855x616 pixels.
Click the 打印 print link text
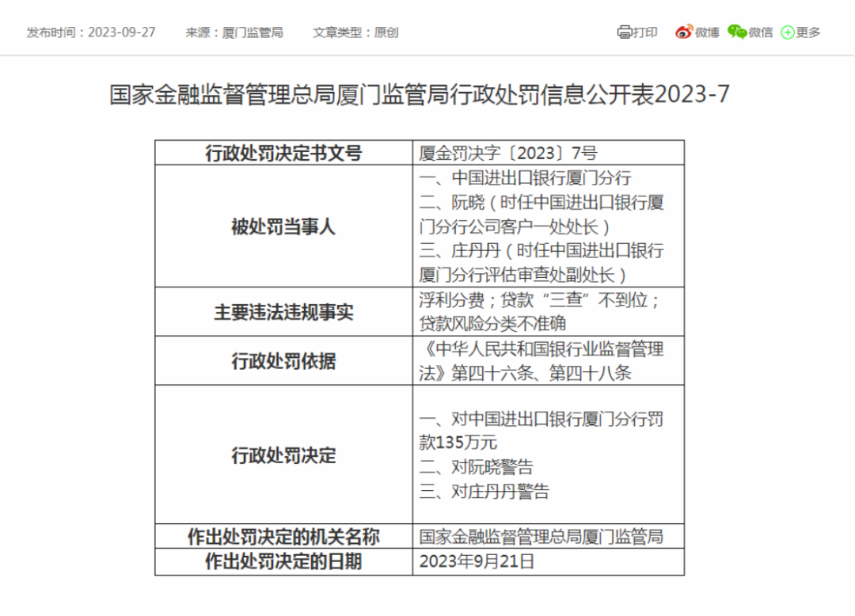click(645, 32)
